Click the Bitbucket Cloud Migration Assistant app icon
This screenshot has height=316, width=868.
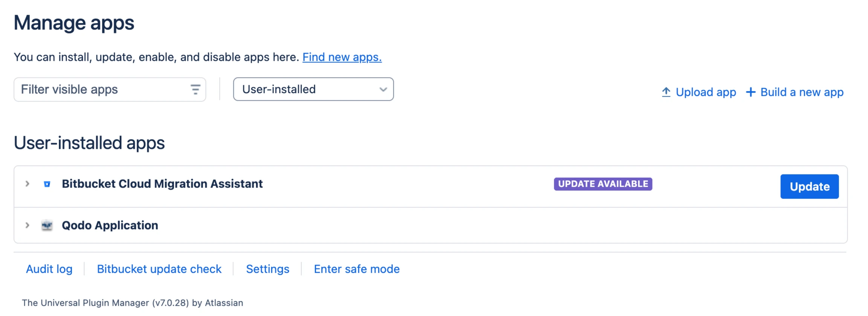(x=47, y=184)
